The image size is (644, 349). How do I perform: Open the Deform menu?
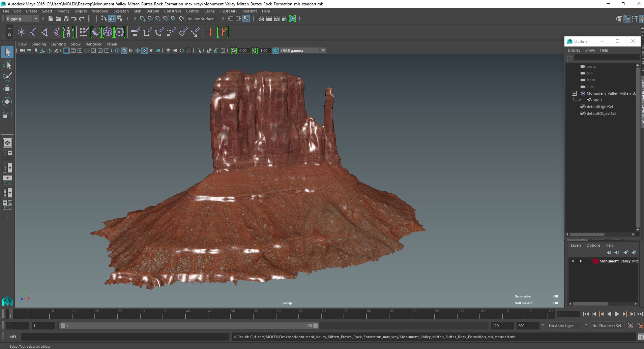(152, 11)
